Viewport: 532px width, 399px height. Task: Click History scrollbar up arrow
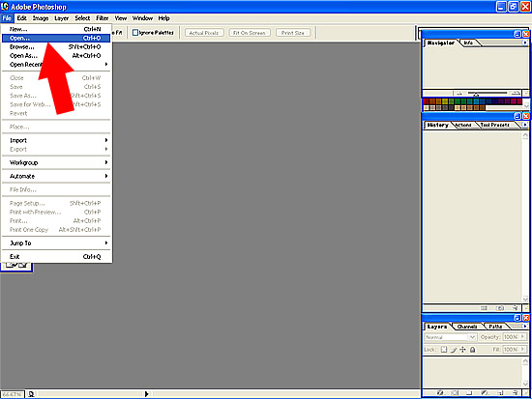click(x=525, y=135)
